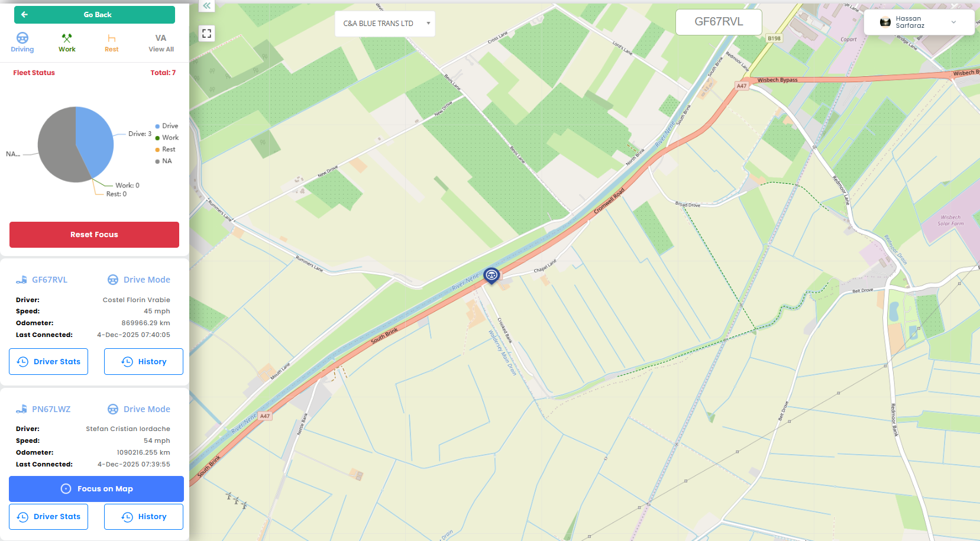980x541 pixels.
Task: Expand the Hassan Sarfaraz user menu
Action: 919,22
